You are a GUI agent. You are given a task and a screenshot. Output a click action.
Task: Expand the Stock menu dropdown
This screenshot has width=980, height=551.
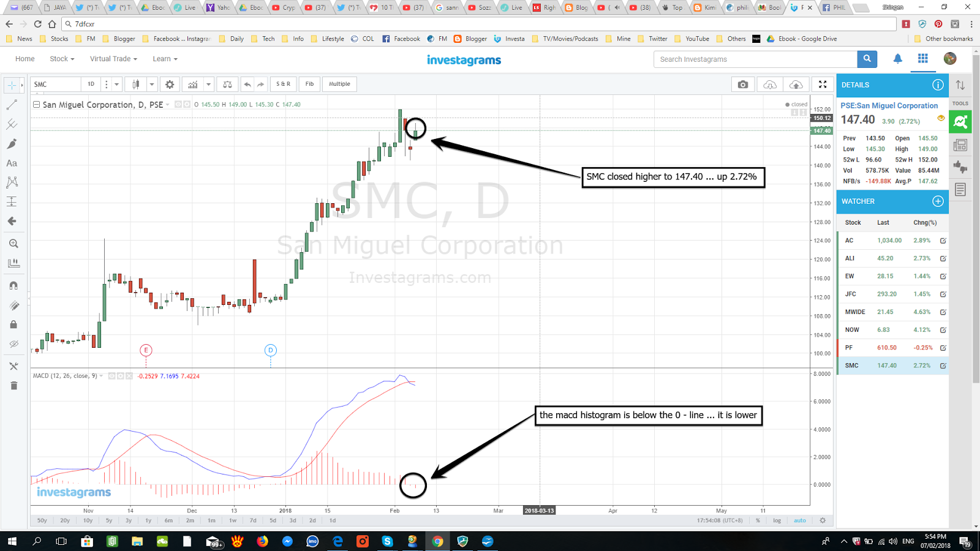(x=62, y=59)
